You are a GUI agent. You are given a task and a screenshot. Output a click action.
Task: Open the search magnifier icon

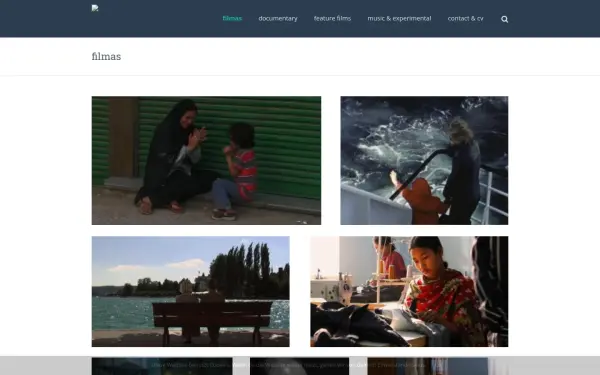pyautogui.click(x=504, y=19)
